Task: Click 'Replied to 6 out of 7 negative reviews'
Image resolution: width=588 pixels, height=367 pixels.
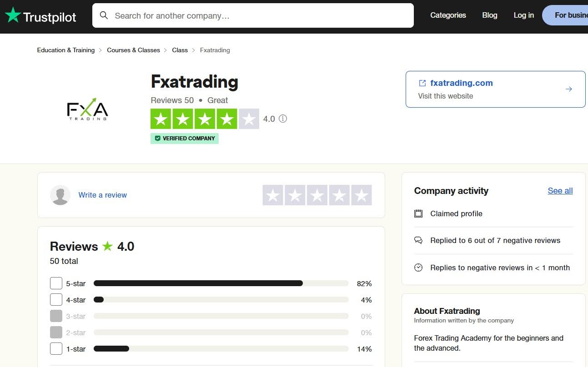Action: pos(495,240)
